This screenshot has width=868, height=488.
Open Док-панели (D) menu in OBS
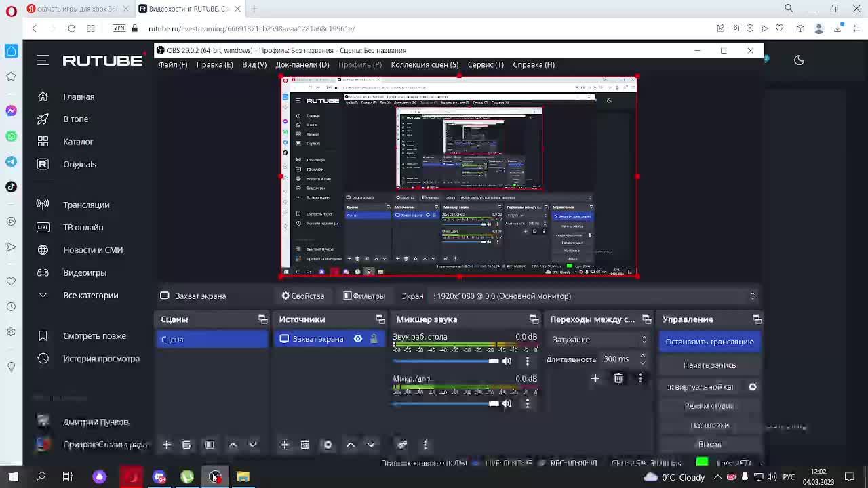click(302, 64)
